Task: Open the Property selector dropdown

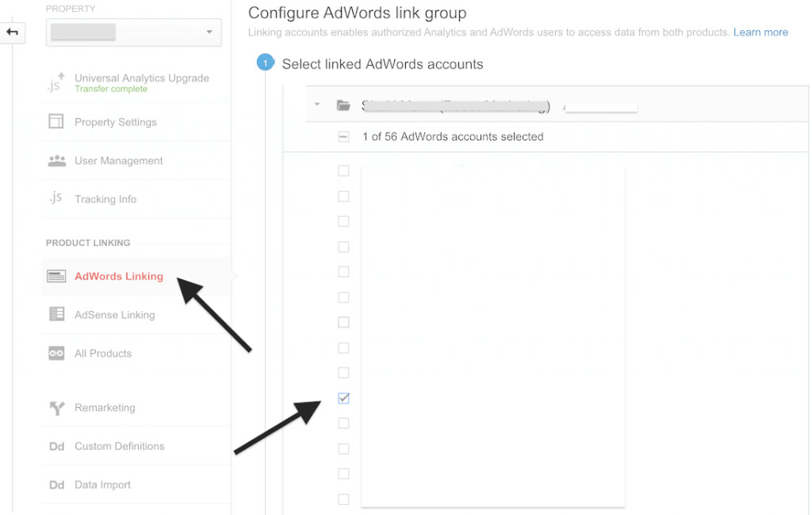Action: 133,32
